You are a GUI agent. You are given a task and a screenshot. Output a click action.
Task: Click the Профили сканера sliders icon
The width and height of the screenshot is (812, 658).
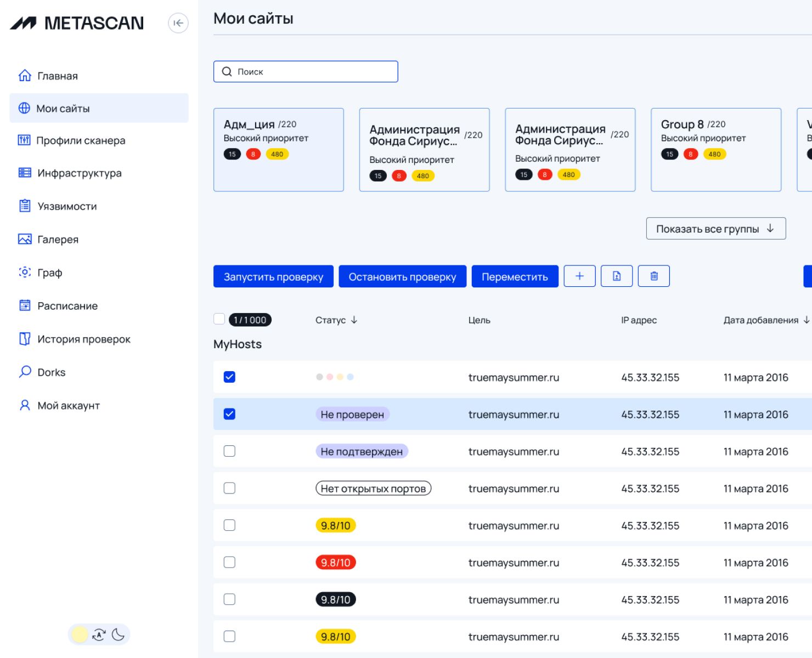coord(24,140)
